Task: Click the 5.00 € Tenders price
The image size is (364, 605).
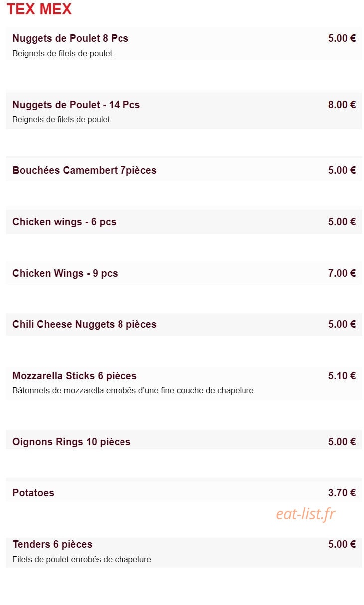Action: [342, 544]
